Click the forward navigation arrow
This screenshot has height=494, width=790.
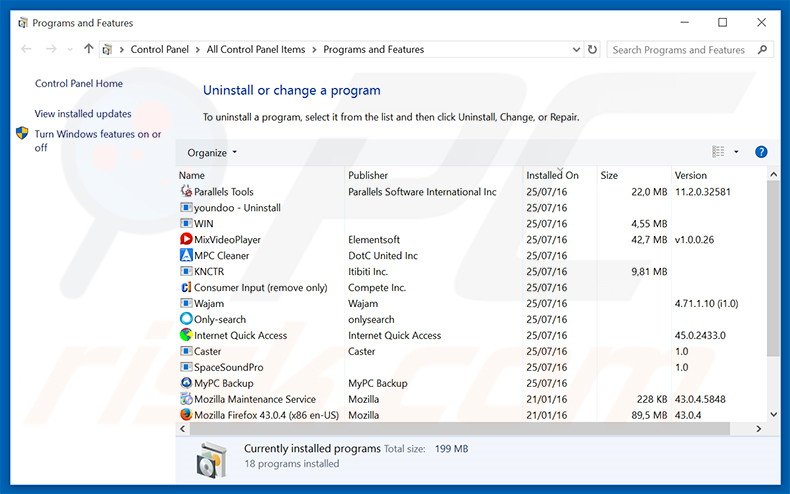pos(51,49)
